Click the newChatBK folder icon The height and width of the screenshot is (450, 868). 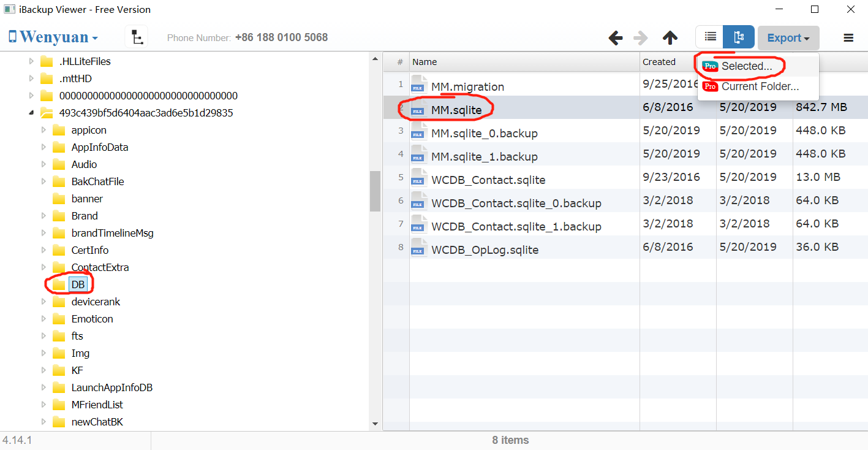(x=59, y=422)
